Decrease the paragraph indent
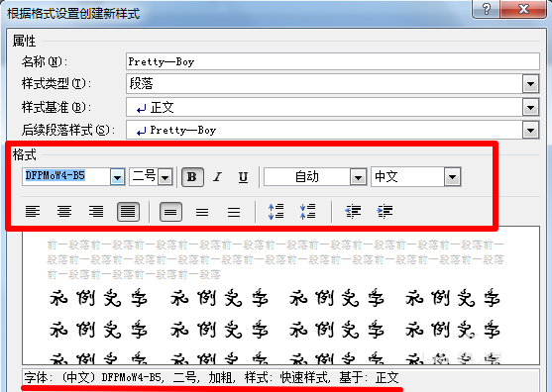This screenshot has width=552, height=392. (353, 212)
